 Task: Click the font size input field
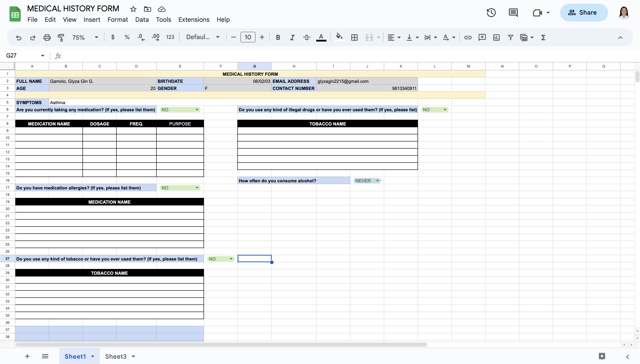pyautogui.click(x=248, y=37)
